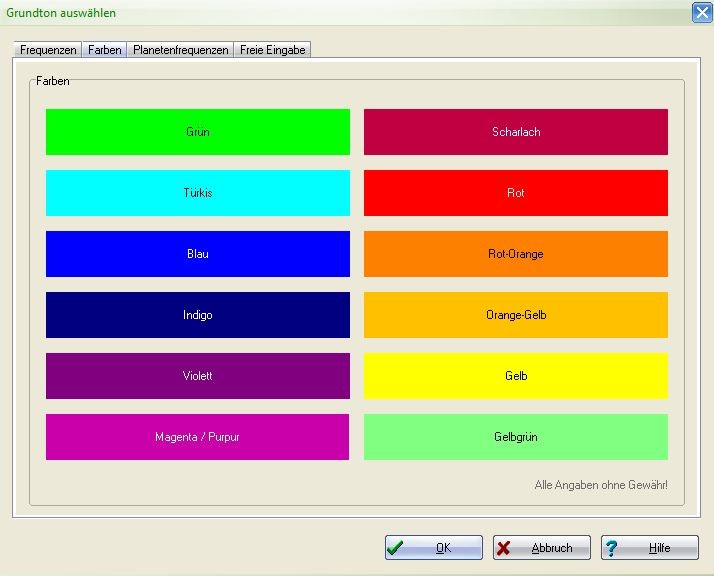The image size is (714, 576).
Task: Choose the Gelb color swatch
Action: click(516, 376)
